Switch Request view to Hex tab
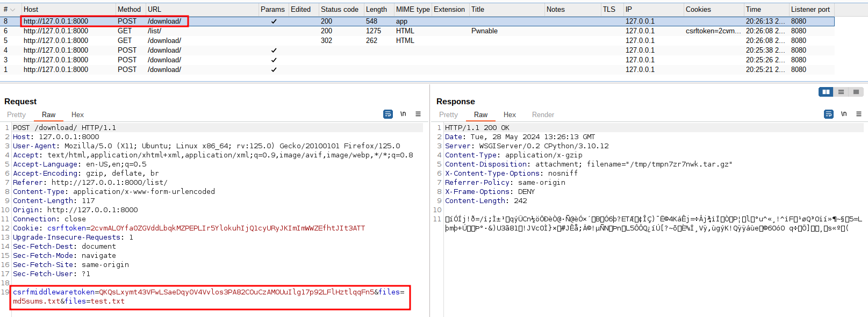Viewport: 868px width, 317px height. pos(77,114)
